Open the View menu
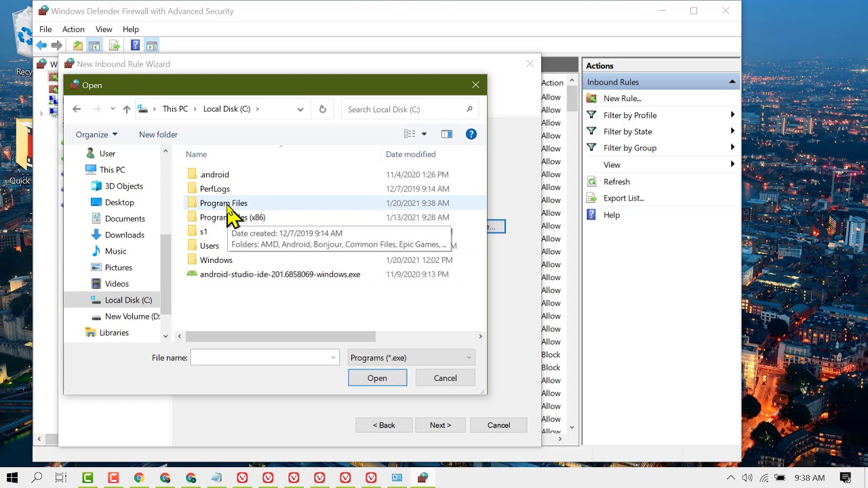The height and width of the screenshot is (488, 868). pyautogui.click(x=104, y=29)
